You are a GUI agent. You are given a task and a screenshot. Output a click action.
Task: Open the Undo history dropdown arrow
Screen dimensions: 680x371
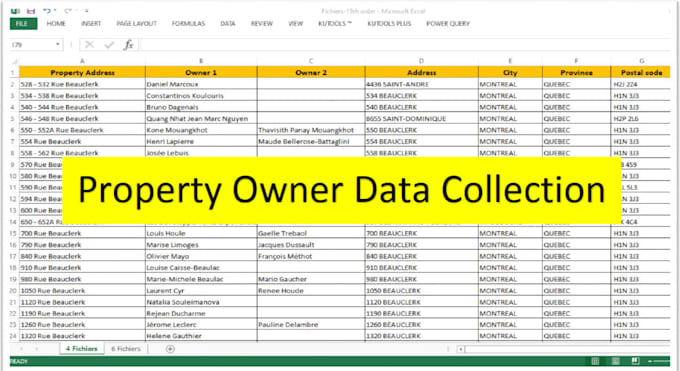pos(55,11)
